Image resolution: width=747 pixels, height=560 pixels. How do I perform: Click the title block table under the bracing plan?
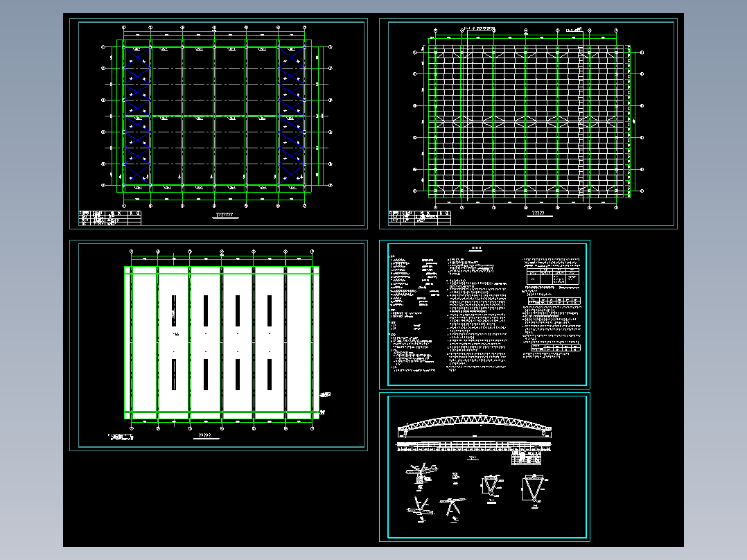pos(110,218)
